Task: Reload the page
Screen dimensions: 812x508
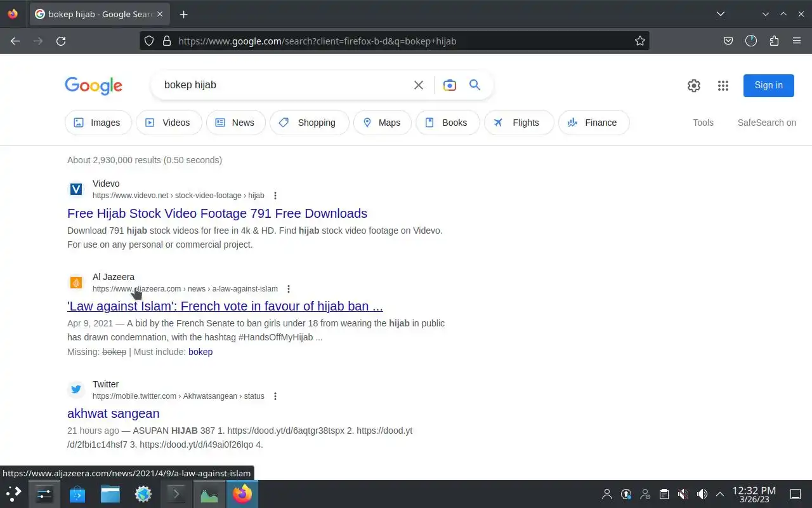Action: (x=61, y=41)
